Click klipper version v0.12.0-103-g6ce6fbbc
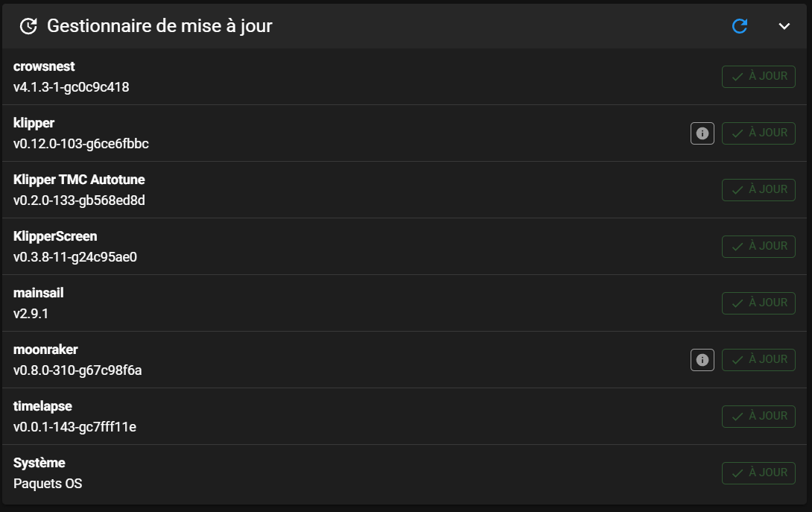The width and height of the screenshot is (812, 512). coord(81,144)
